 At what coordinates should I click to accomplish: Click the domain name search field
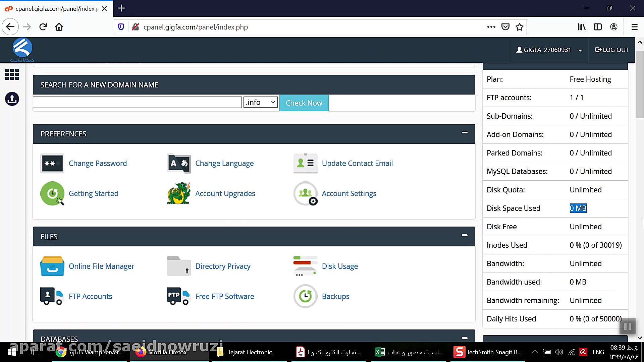pyautogui.click(x=137, y=102)
